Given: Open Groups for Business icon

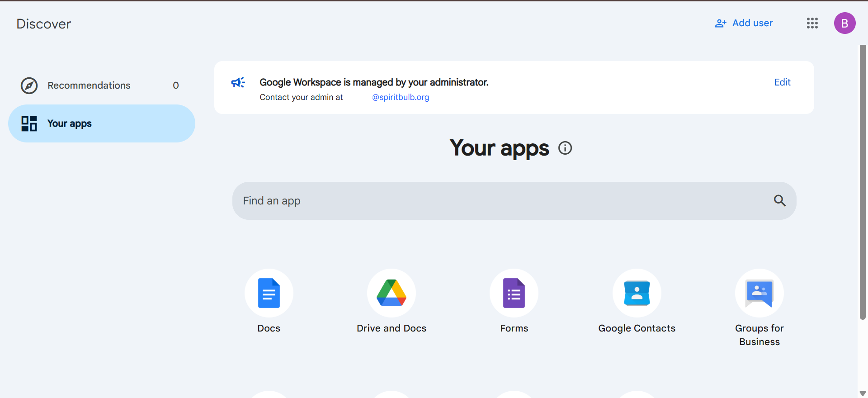Looking at the screenshot, I should click(x=759, y=293).
